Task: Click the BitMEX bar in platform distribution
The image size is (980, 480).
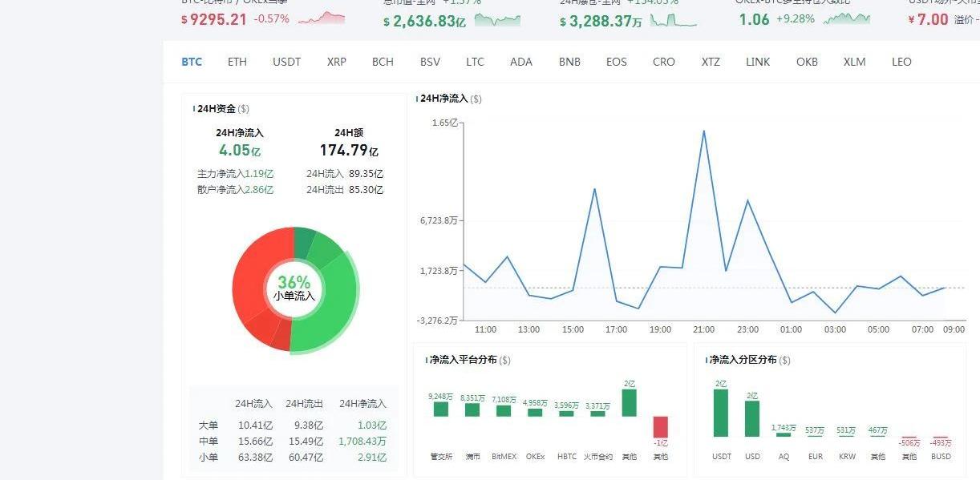Action: (504, 410)
